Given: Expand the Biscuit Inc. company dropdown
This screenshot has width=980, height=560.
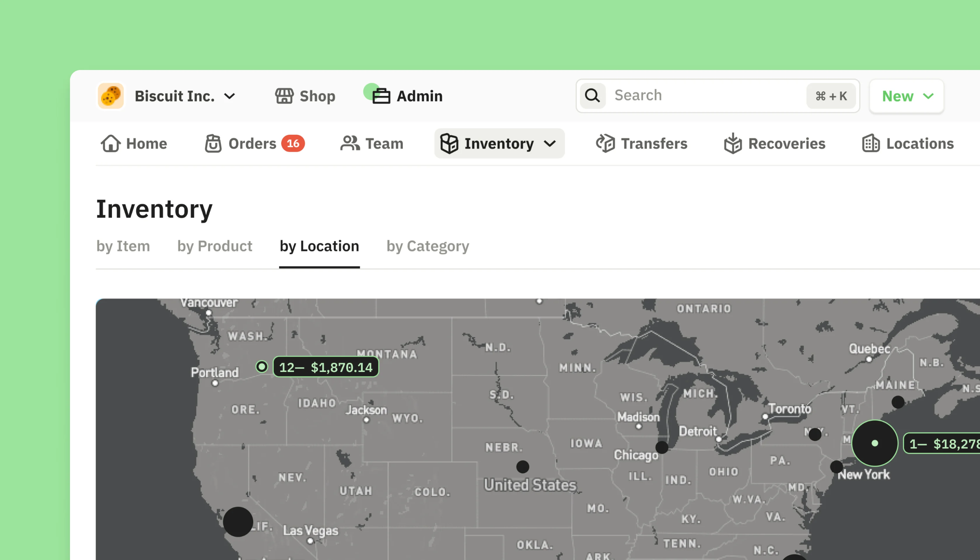Looking at the screenshot, I should (x=230, y=96).
